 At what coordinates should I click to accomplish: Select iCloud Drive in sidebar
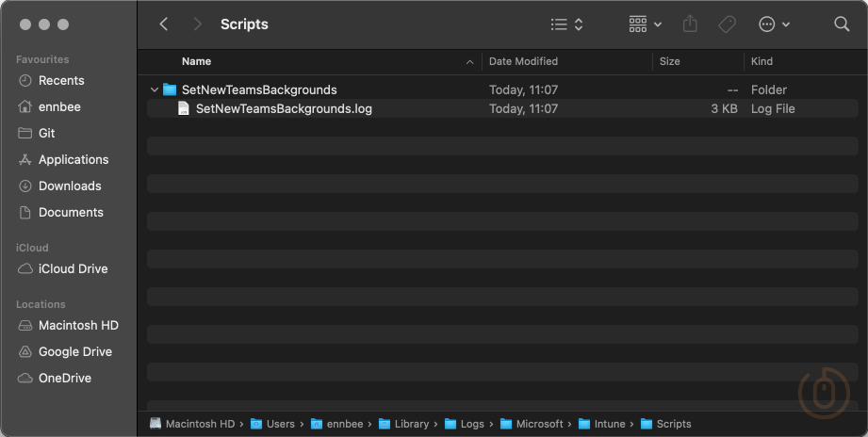click(x=73, y=269)
